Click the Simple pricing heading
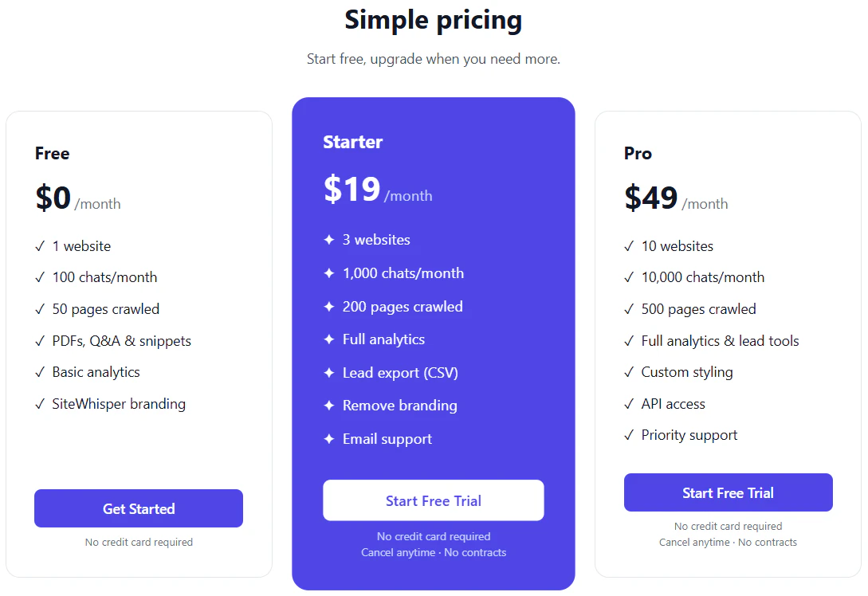Viewport: 868px width, 596px height. point(434,20)
